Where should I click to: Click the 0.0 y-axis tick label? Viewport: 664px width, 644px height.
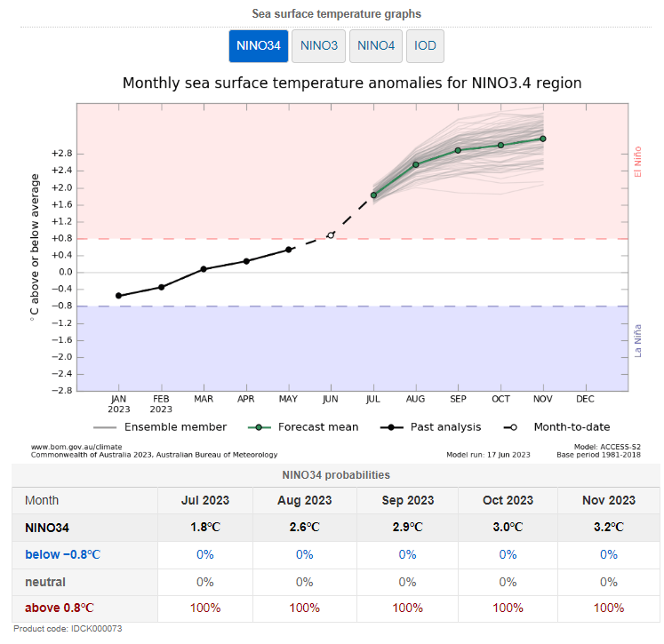pos(66,272)
